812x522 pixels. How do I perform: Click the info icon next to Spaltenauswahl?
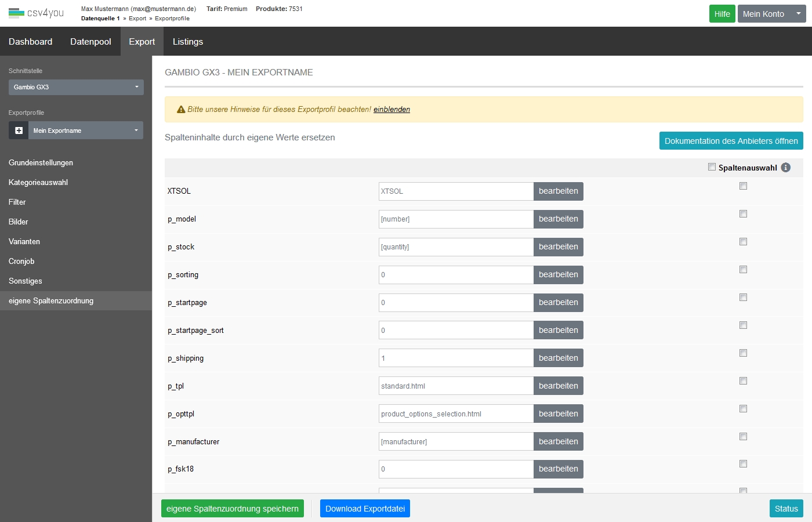click(x=786, y=168)
